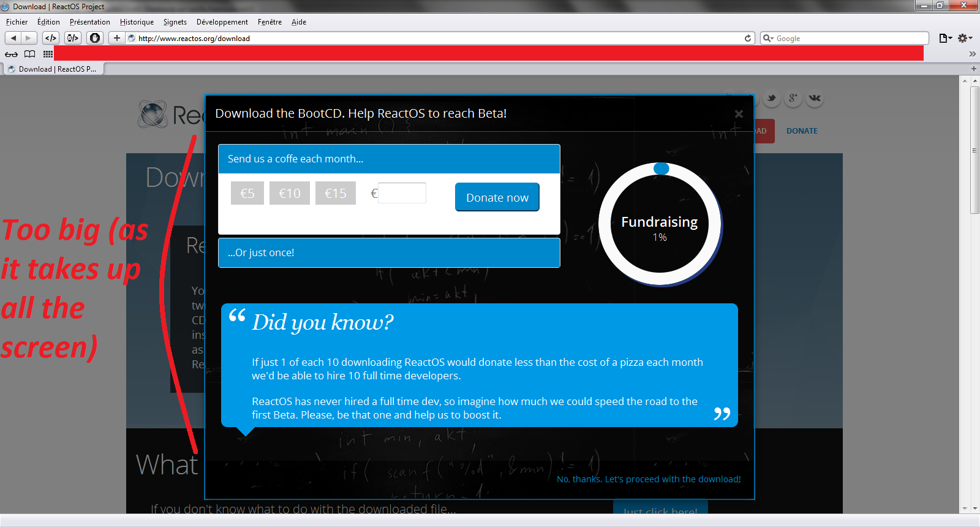980x527 pixels.
Task: Click the popup title 'Download the BootCD...'
Action: 361,113
